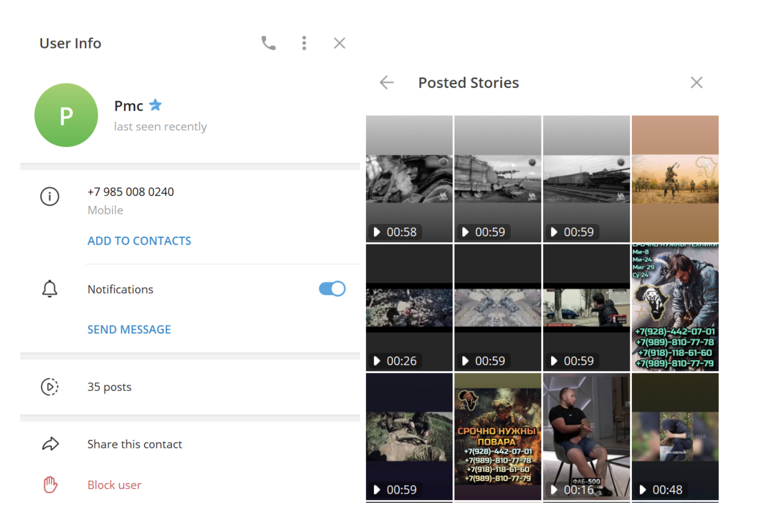The image size is (769, 532).
Task: Open the СРОЧНО НУЖНЫ ПОВАРА poster story
Action: 498,436
